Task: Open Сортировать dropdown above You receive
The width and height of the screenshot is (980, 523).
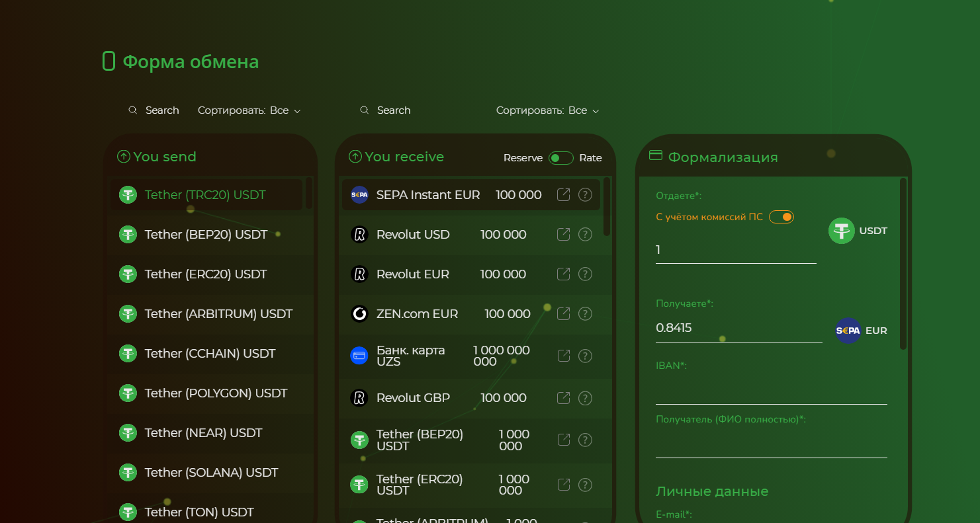Action: coord(548,110)
